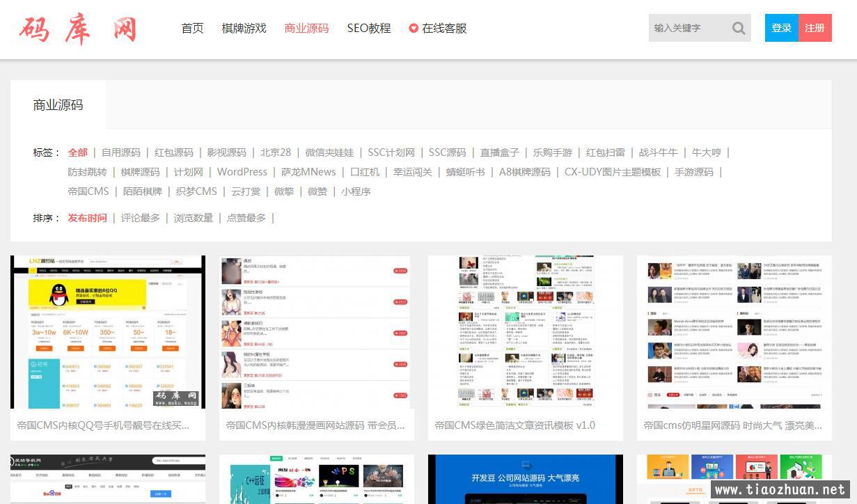Click the 商业源码 section tab

(x=58, y=105)
